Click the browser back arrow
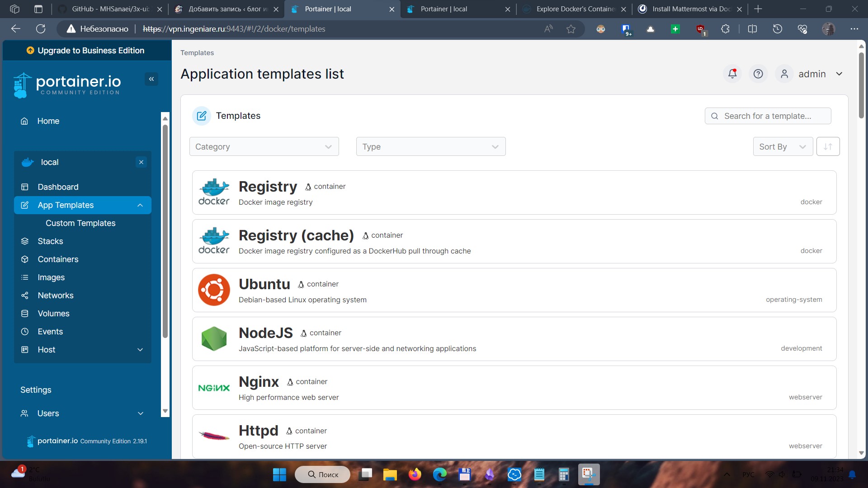Image resolution: width=868 pixels, height=488 pixels. [x=16, y=29]
